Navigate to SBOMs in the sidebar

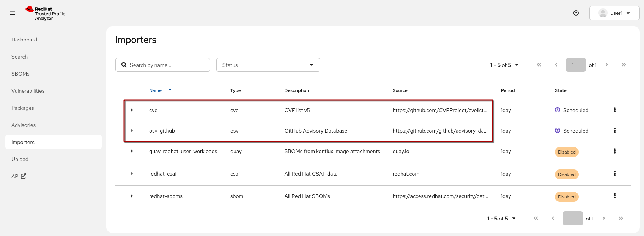[x=20, y=74]
